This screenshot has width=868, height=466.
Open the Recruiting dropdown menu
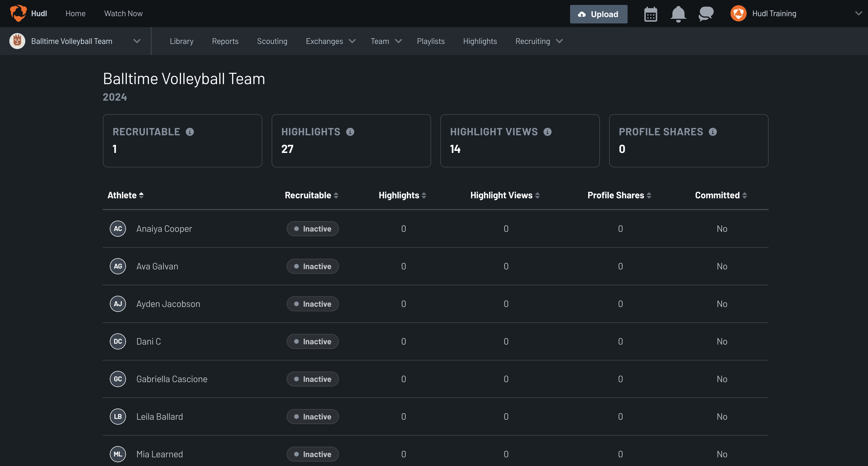539,41
